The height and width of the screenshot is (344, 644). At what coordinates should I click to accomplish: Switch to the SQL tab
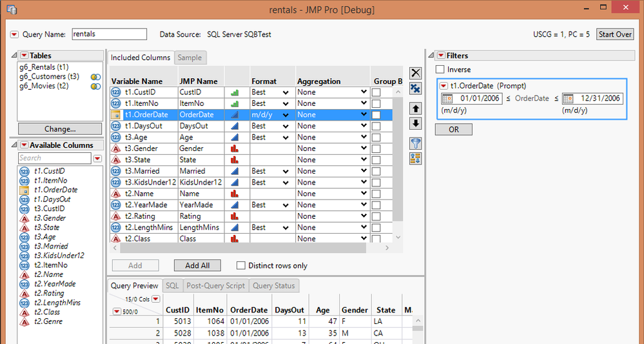[172, 286]
